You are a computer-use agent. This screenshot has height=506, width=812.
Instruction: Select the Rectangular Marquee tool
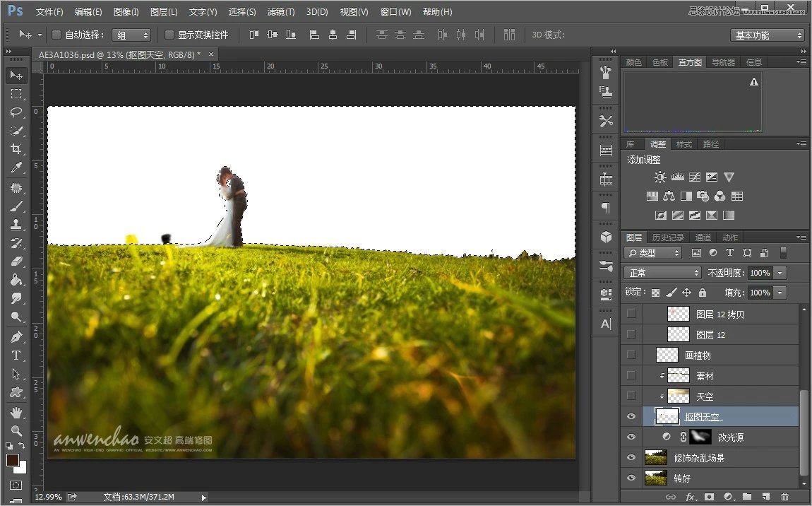pos(16,94)
